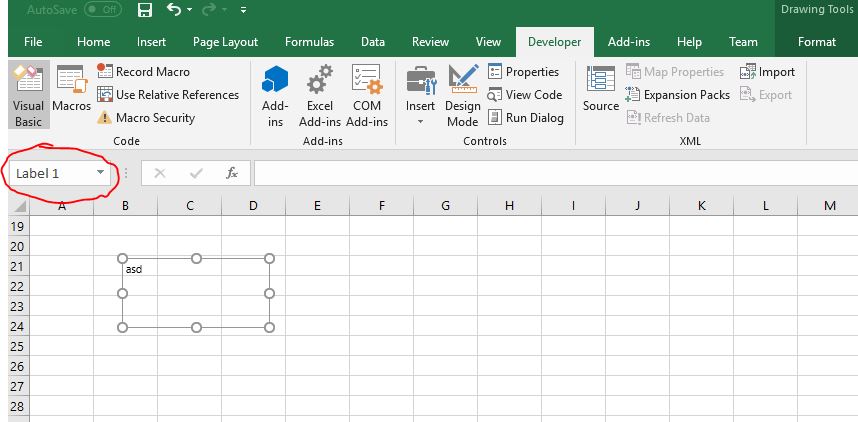This screenshot has height=422, width=858.
Task: Click the Save icon in title bar
Action: coord(144,11)
